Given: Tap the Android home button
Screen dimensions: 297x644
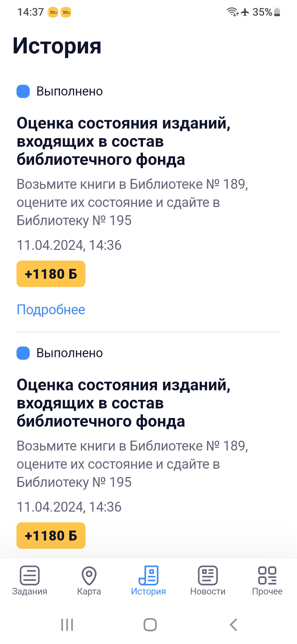Looking at the screenshot, I should [x=150, y=624].
